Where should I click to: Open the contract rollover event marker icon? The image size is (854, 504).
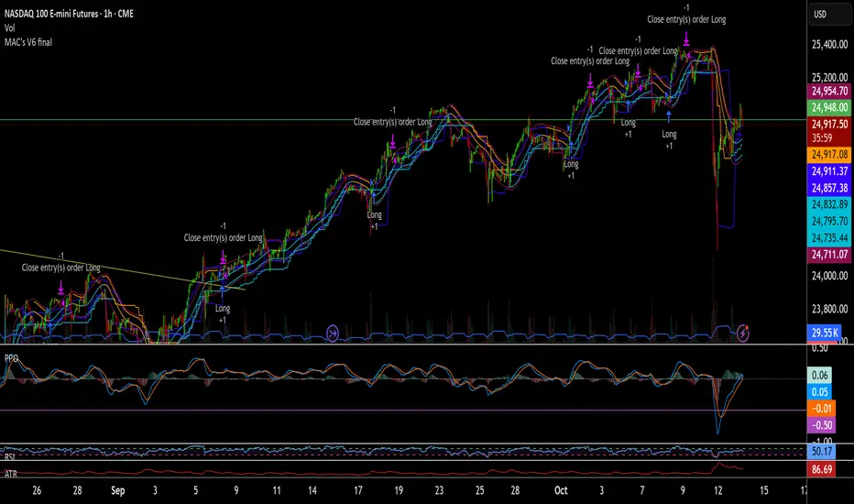point(333,333)
